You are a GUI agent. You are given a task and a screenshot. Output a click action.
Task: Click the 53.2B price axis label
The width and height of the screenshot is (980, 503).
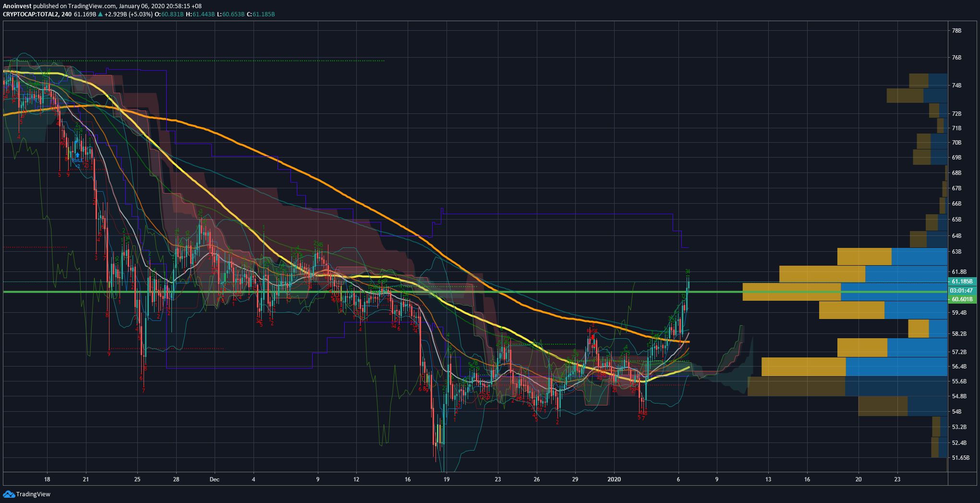[959, 427]
